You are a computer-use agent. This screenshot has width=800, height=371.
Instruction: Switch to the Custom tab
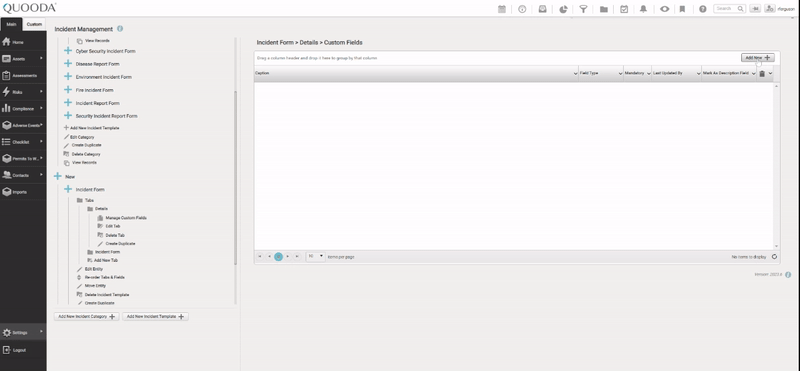point(34,24)
